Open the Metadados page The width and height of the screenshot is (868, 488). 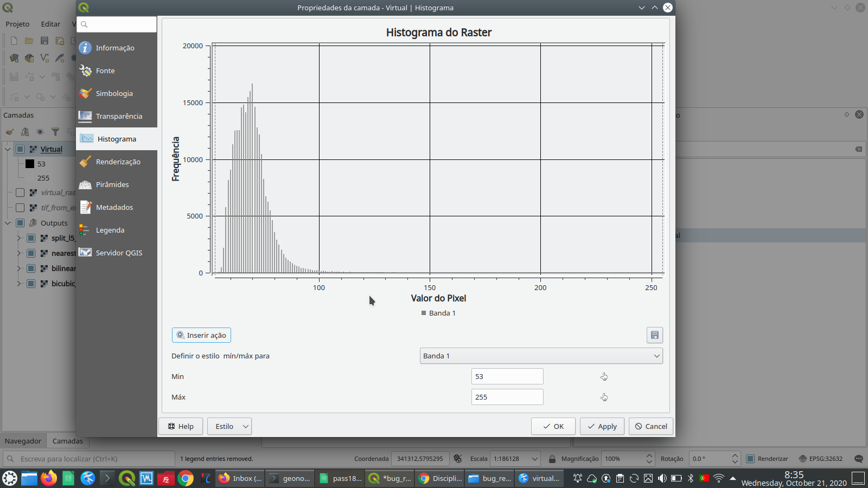pos(114,207)
